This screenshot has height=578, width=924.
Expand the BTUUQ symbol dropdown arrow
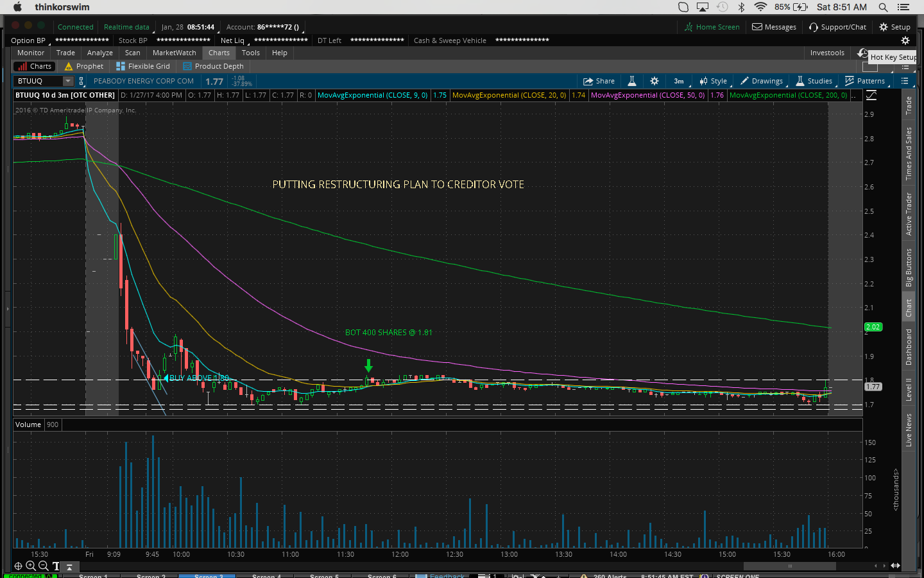click(x=68, y=81)
